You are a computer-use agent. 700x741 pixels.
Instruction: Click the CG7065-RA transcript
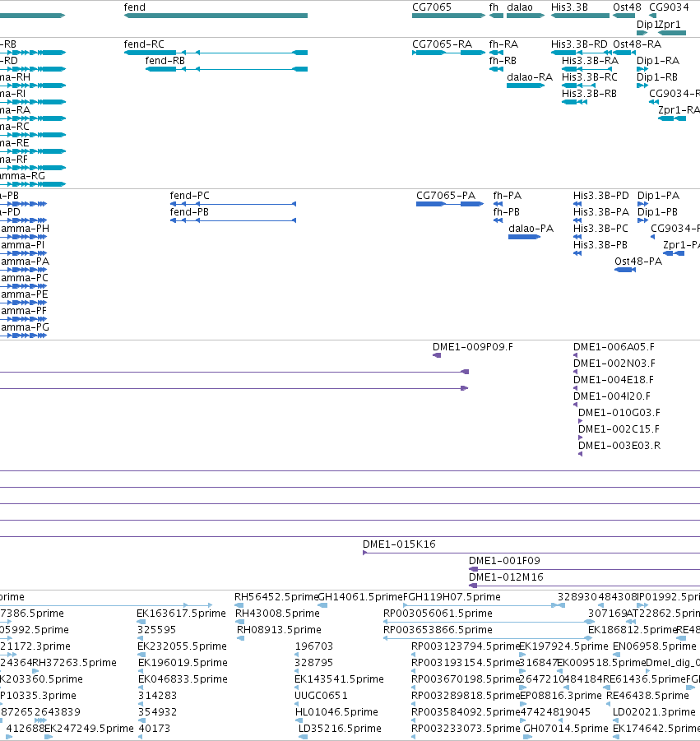pyautogui.click(x=448, y=53)
